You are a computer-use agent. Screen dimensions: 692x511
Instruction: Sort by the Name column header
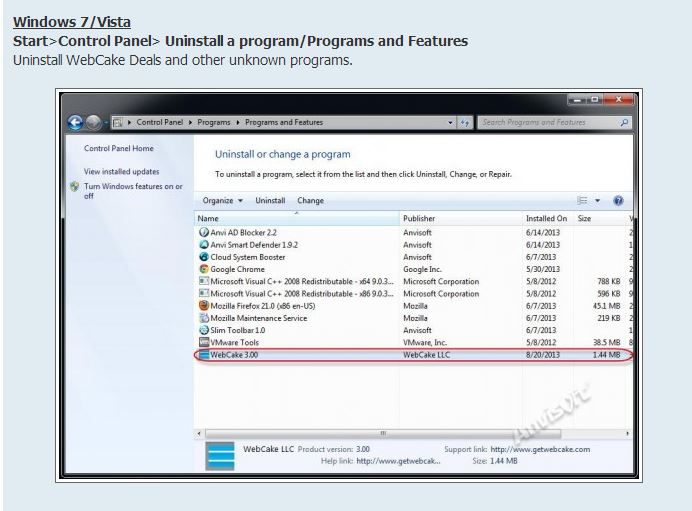point(297,218)
